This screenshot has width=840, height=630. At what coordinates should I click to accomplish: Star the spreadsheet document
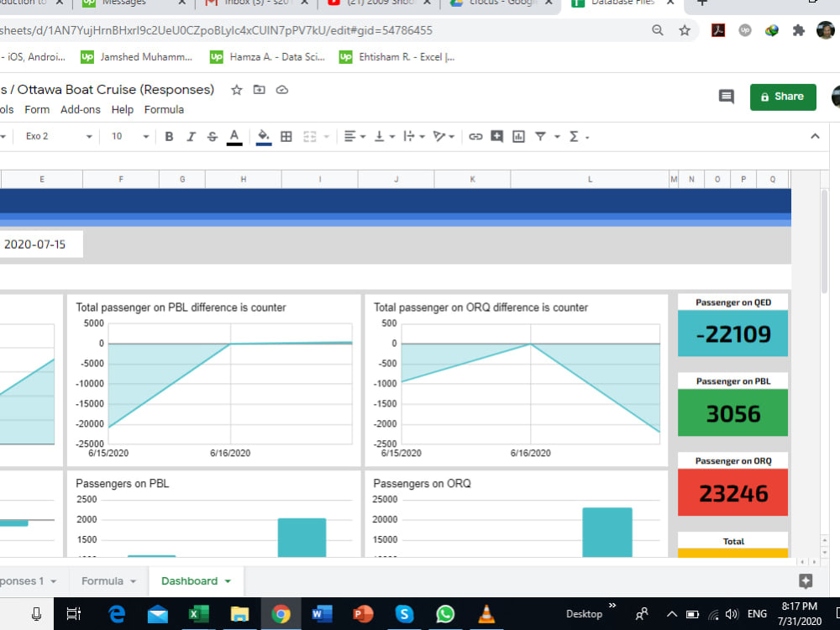coord(236,90)
